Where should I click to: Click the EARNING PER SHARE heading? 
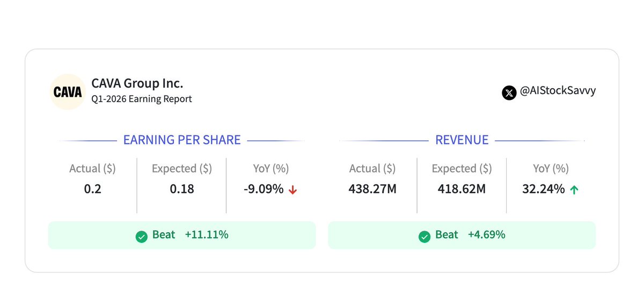pyautogui.click(x=182, y=140)
